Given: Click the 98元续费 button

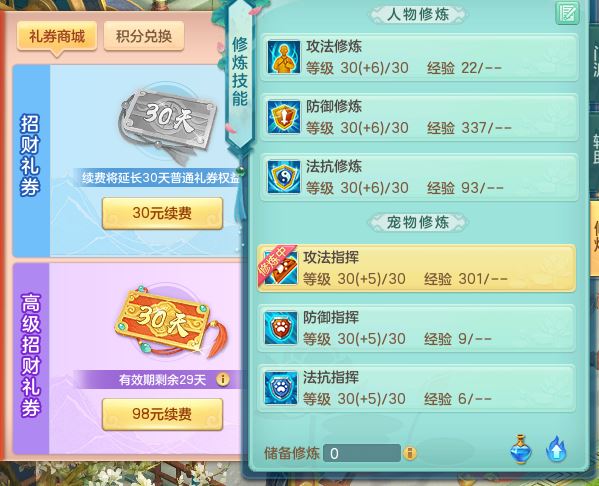Looking at the screenshot, I should [162, 414].
